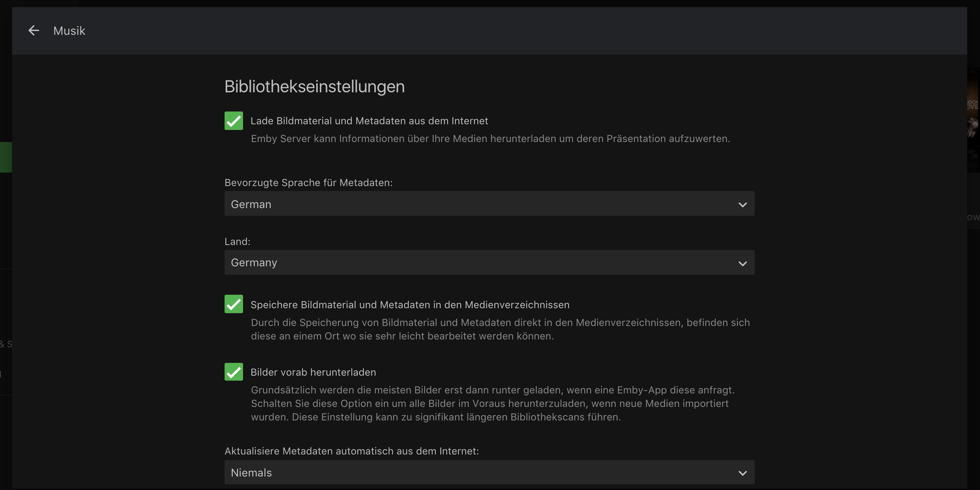Click 'Lade Bildmaterial und Metadaten aus dem Internet' label text

coord(369,120)
